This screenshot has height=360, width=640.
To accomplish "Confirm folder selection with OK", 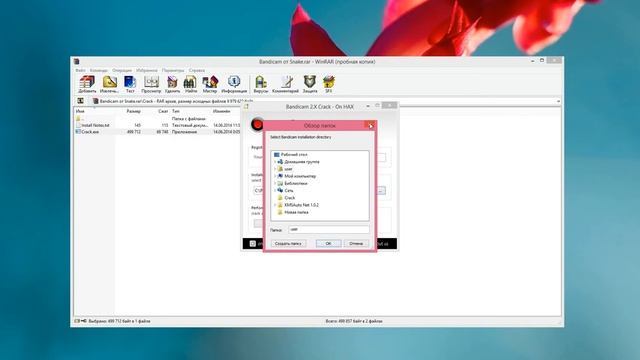I will pyautogui.click(x=328, y=243).
